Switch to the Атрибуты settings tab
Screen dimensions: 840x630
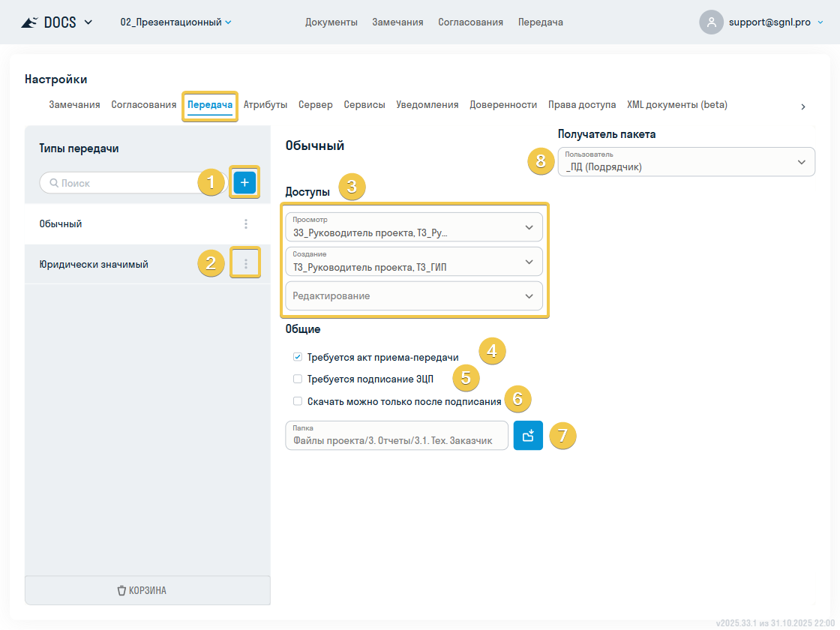click(x=265, y=105)
